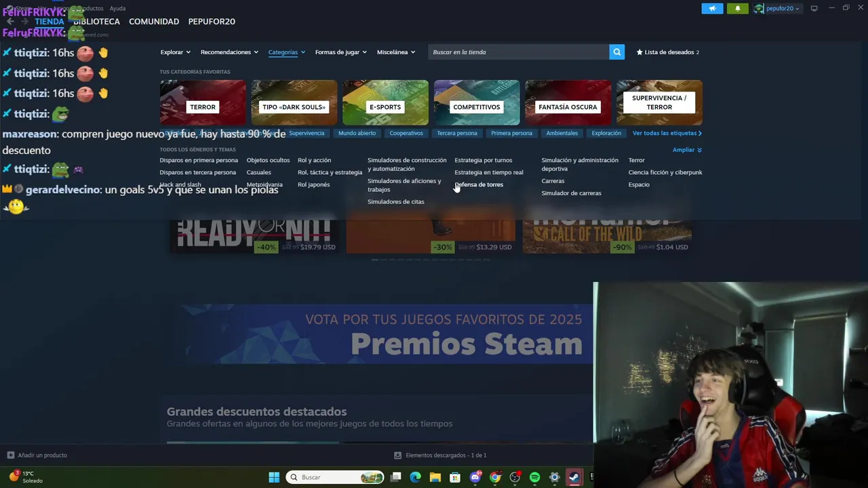
Task: Expand the Miscelánea dropdown
Action: (x=396, y=52)
